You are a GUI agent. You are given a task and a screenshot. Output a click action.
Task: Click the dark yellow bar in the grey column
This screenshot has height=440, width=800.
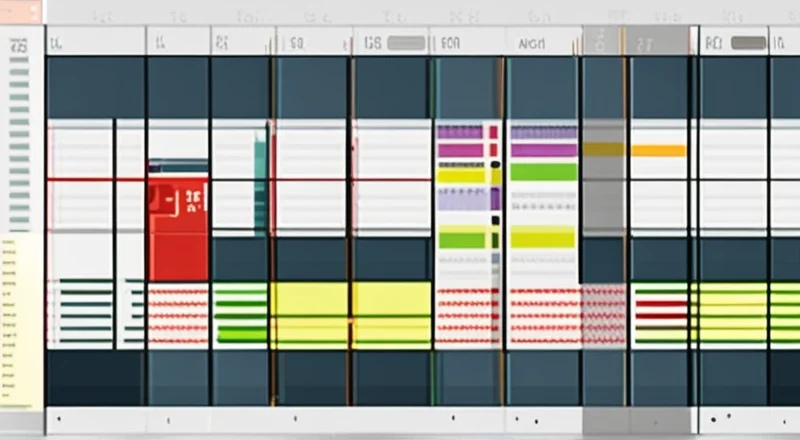604,149
